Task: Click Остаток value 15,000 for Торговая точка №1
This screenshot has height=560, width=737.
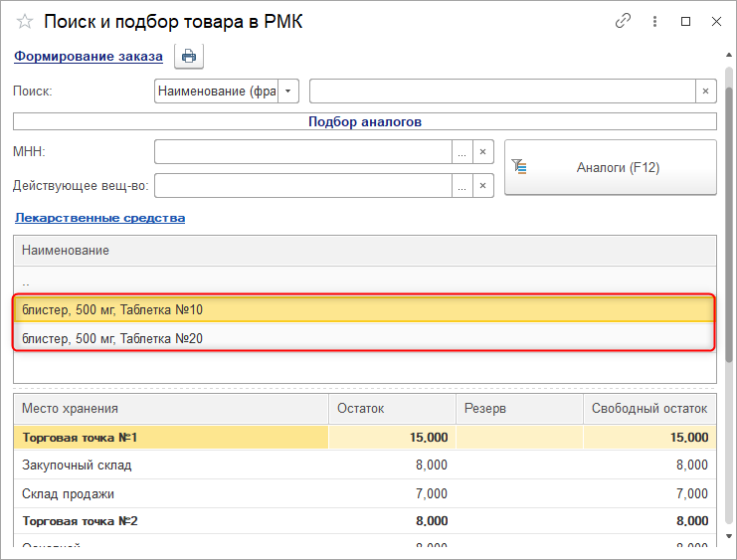Action: (x=429, y=438)
